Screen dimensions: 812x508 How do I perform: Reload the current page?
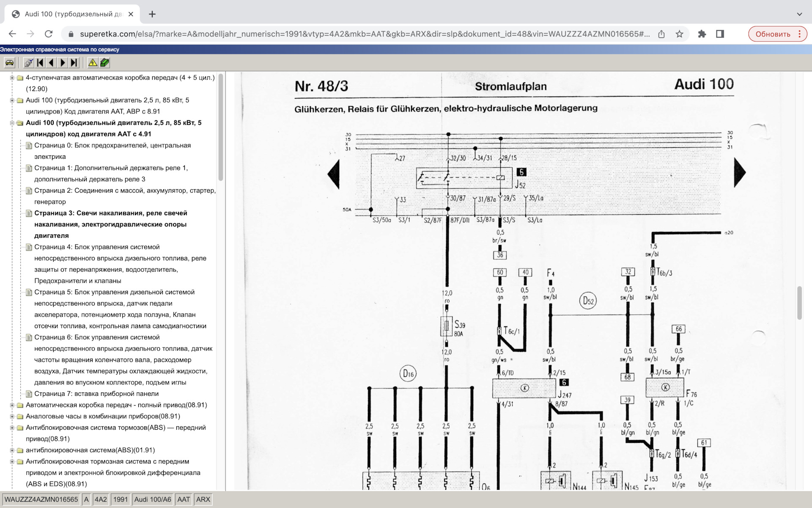point(49,34)
